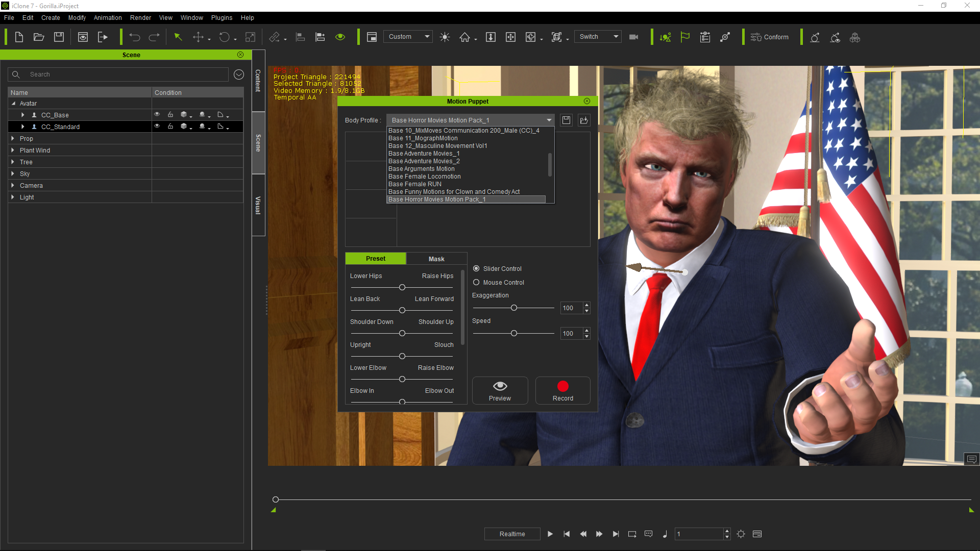Open project settings sun icon near timeline

(741, 534)
